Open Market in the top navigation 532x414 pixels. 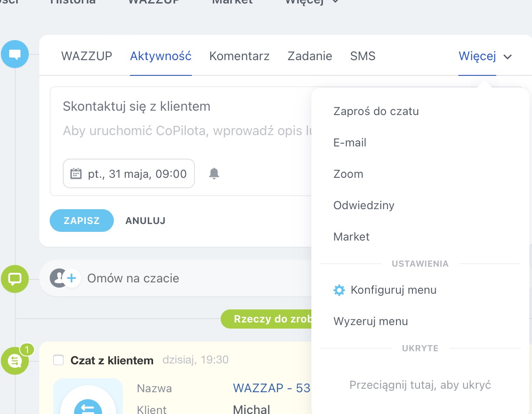click(x=232, y=2)
